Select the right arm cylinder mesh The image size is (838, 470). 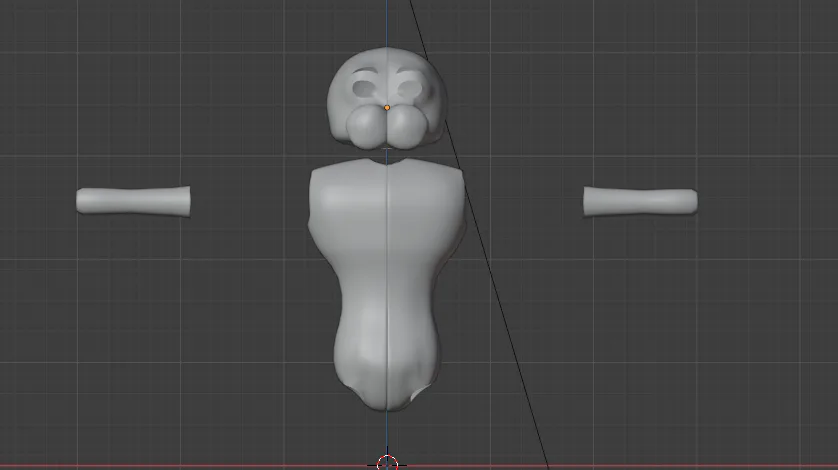point(640,202)
